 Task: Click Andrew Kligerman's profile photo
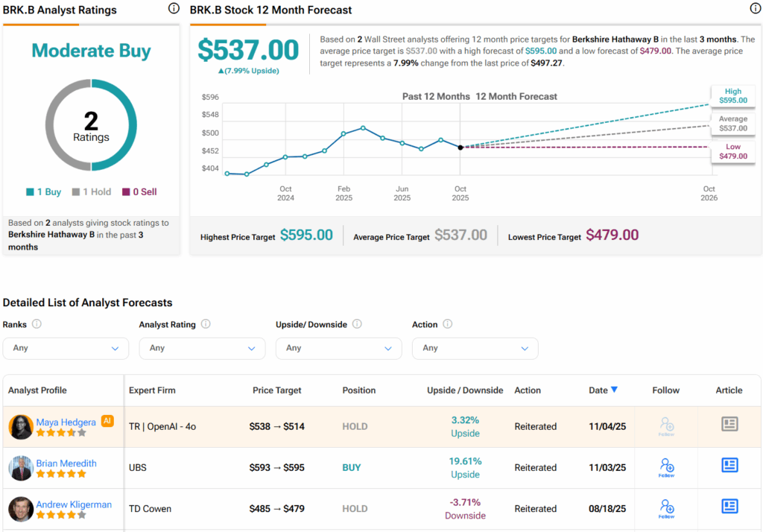[x=21, y=509]
